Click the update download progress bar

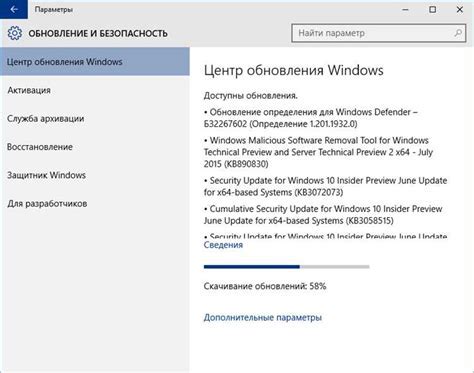[287, 267]
